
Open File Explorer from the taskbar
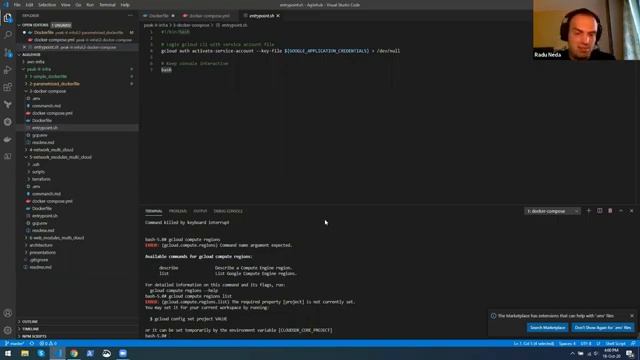pyautogui.click(x=24, y=353)
